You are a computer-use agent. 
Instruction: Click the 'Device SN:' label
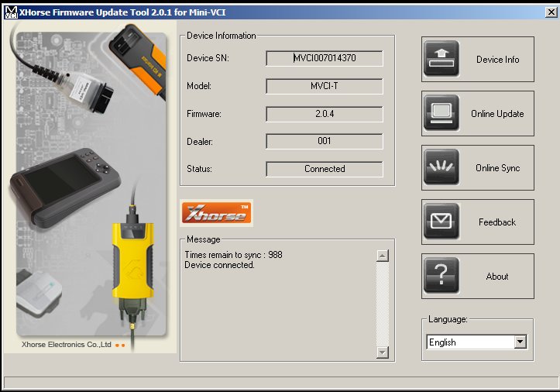tap(208, 58)
